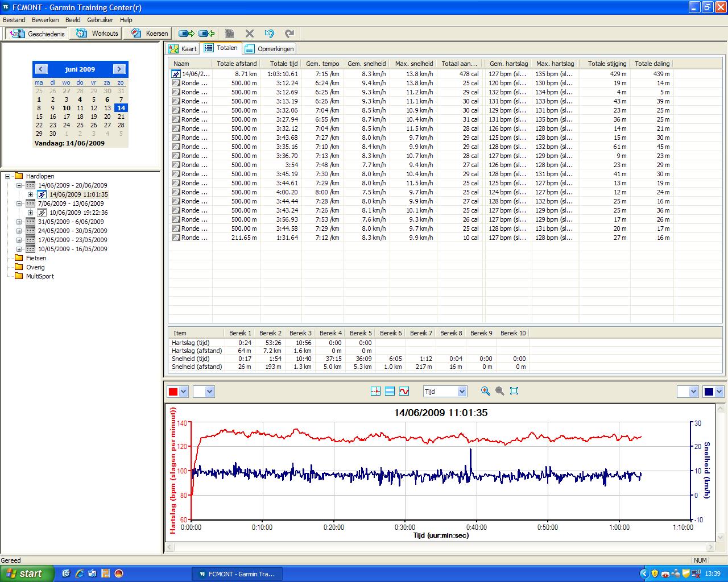Expand the 24/05/2009 - 30/05/2009 week
This screenshot has width=728, height=582.
click(x=19, y=231)
